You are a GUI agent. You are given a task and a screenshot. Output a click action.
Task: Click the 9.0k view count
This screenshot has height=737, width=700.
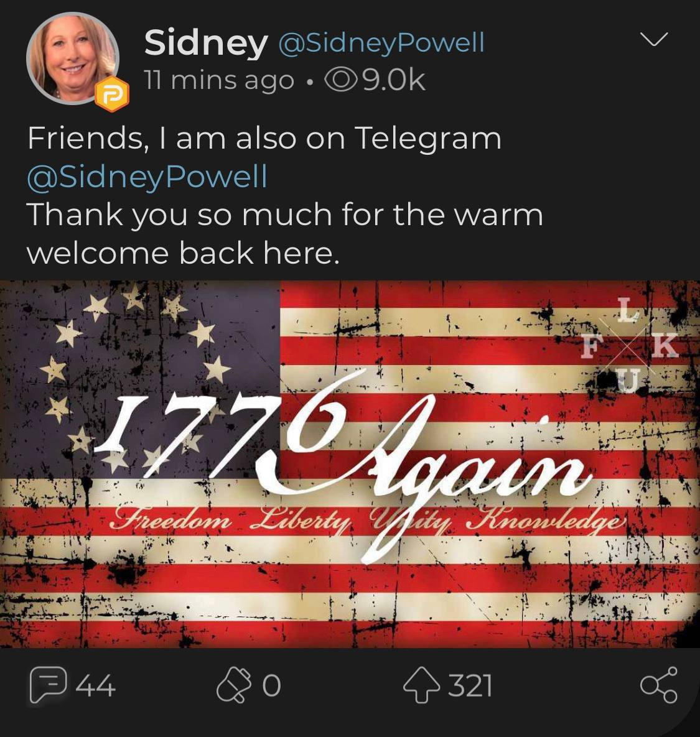click(x=394, y=80)
